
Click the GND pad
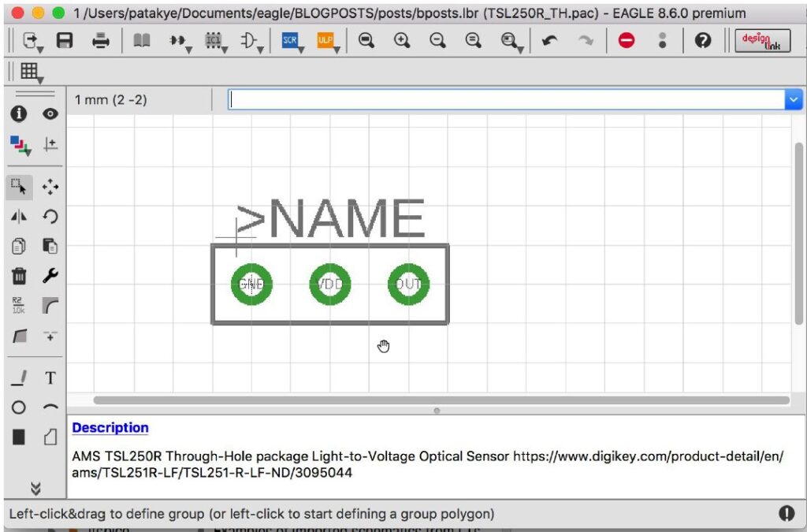point(251,284)
